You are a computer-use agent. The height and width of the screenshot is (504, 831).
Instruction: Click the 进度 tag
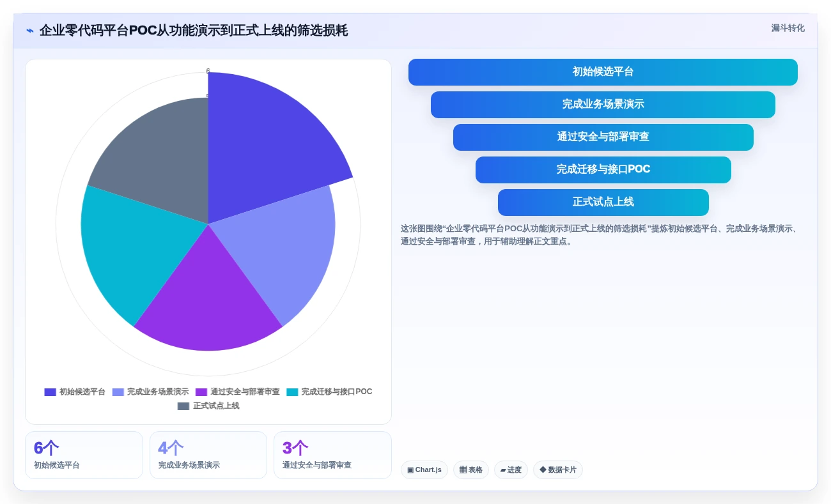click(x=511, y=470)
